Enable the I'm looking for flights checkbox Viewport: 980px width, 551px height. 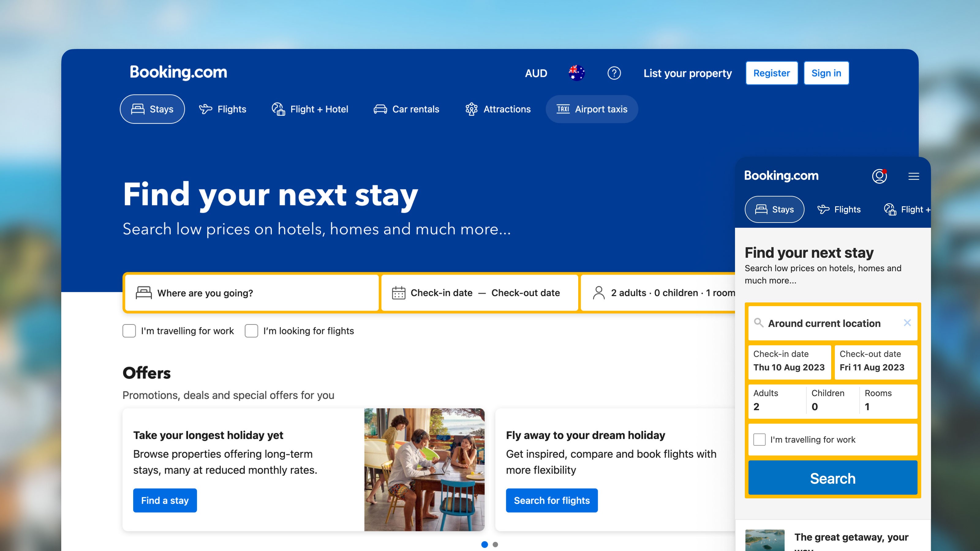coord(251,331)
